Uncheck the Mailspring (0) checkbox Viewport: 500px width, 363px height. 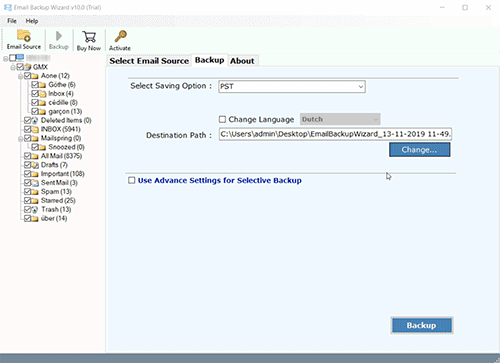27,138
